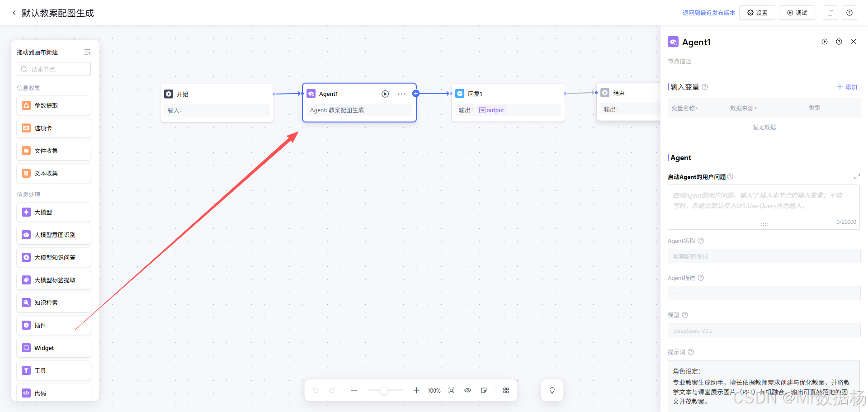
Task: Click Agent1 node's plus connector
Action: coord(416,94)
